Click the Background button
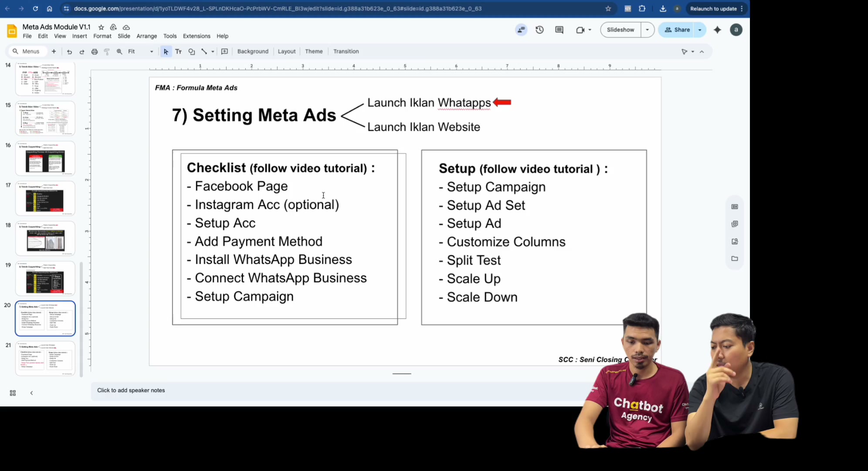868x471 pixels. (253, 51)
